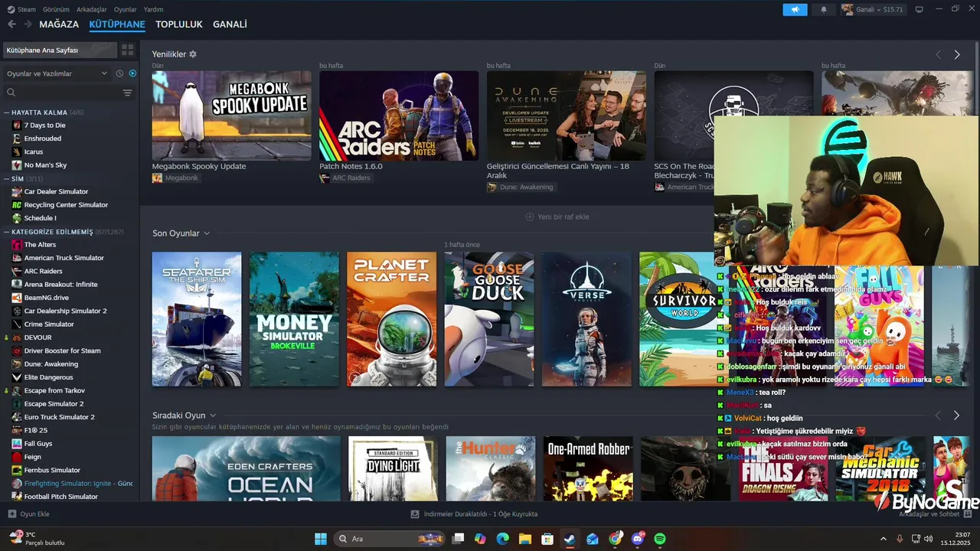This screenshot has width=980, height=551.
Task: Open Money Simulator Brokeville cover
Action: click(x=294, y=319)
